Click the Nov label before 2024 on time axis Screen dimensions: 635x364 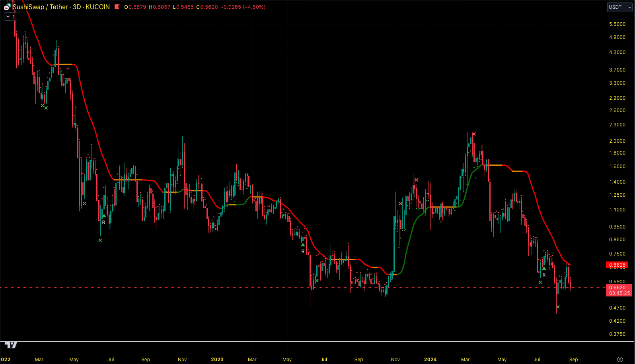(395, 359)
